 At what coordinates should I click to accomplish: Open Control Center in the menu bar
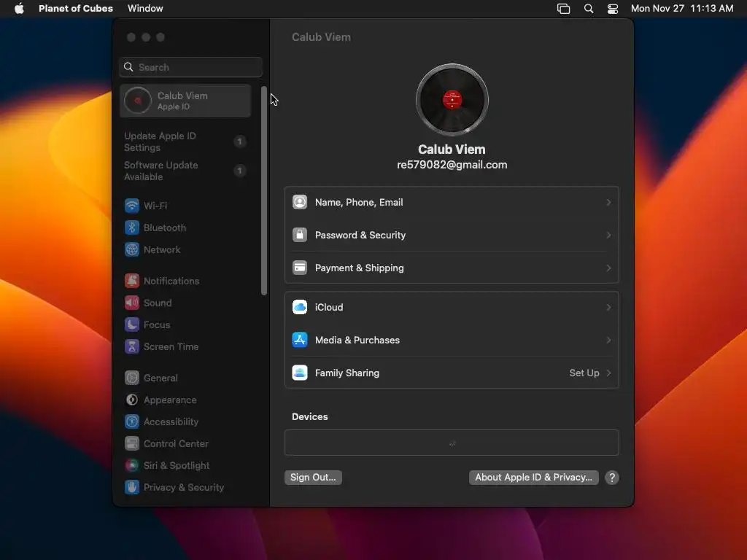pos(613,9)
